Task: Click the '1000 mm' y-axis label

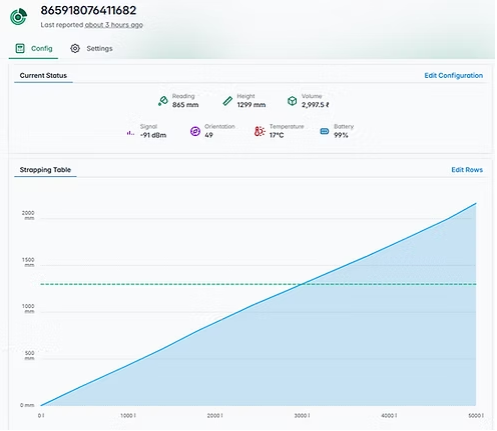Action: coord(28,309)
